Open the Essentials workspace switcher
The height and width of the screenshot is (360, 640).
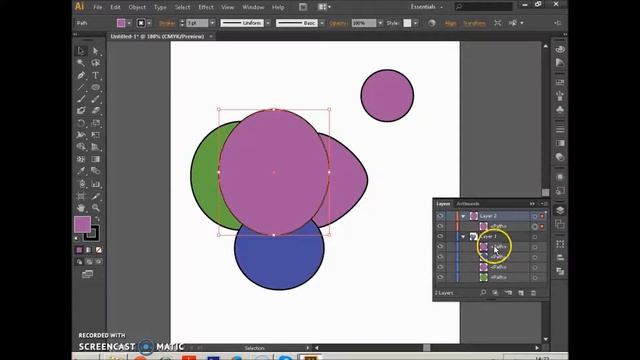point(427,7)
